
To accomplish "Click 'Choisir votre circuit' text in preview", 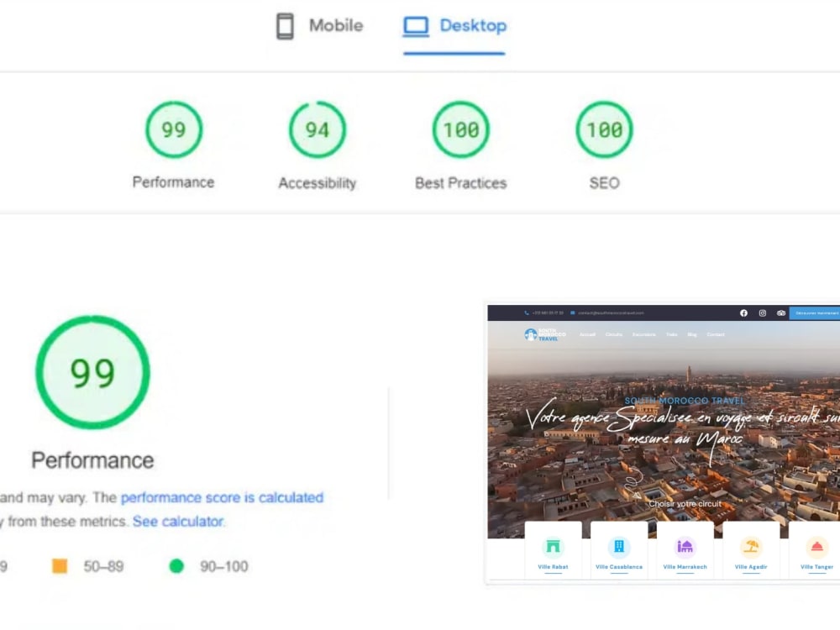I will 685,503.
